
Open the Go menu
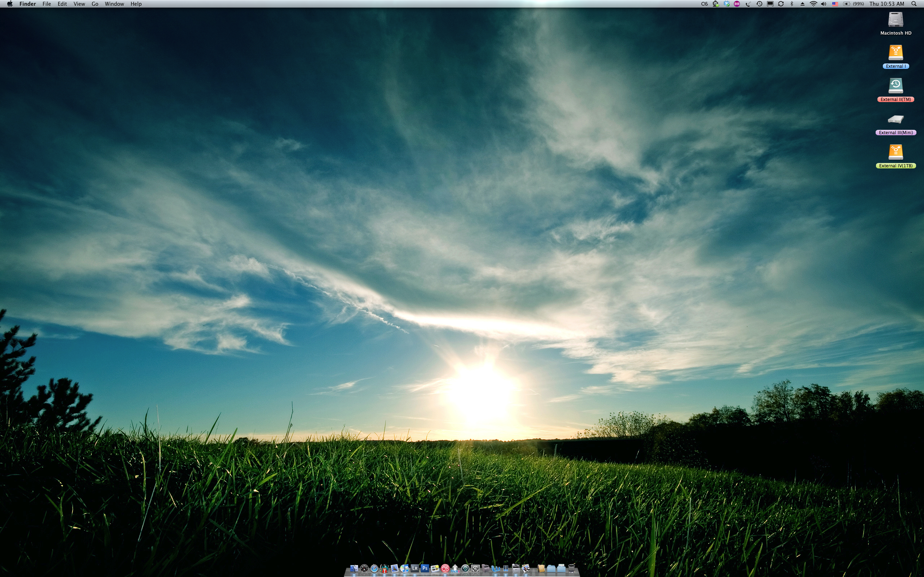pos(95,4)
